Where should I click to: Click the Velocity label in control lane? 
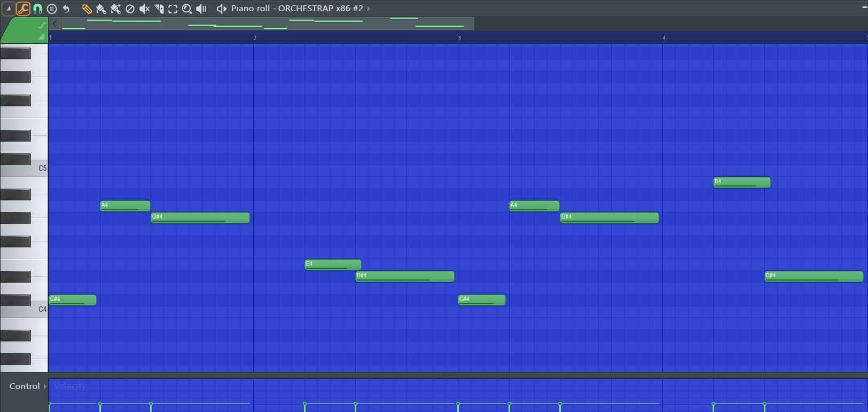click(x=70, y=386)
